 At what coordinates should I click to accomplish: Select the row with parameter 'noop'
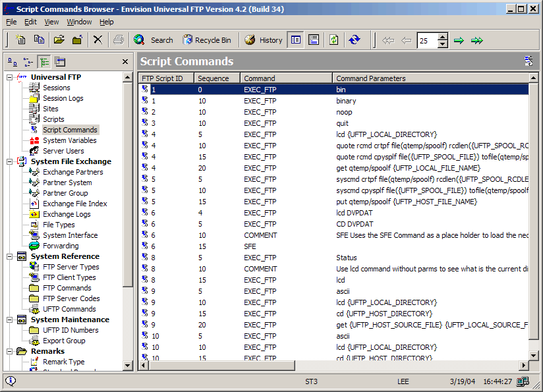(333, 112)
